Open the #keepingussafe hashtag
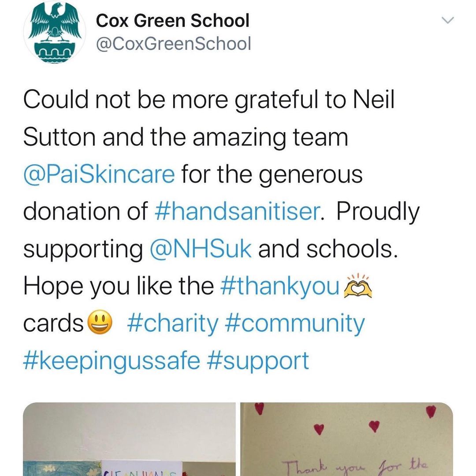This screenshot has height=476, width=476. tap(112, 361)
